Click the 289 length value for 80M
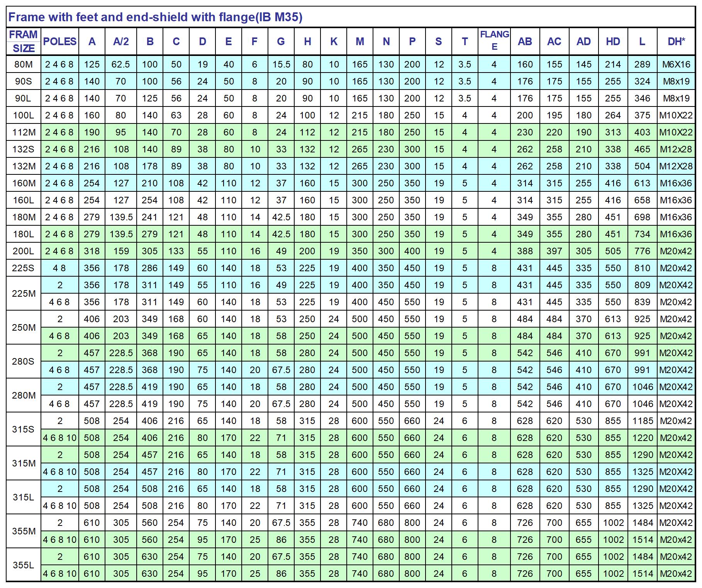The image size is (702, 588). [x=642, y=64]
